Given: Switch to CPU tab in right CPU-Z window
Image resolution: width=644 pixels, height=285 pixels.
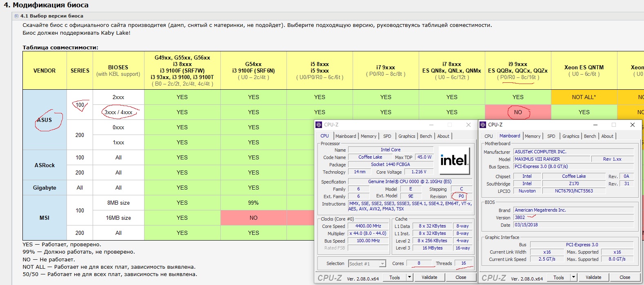Looking at the screenshot, I should (489, 136).
